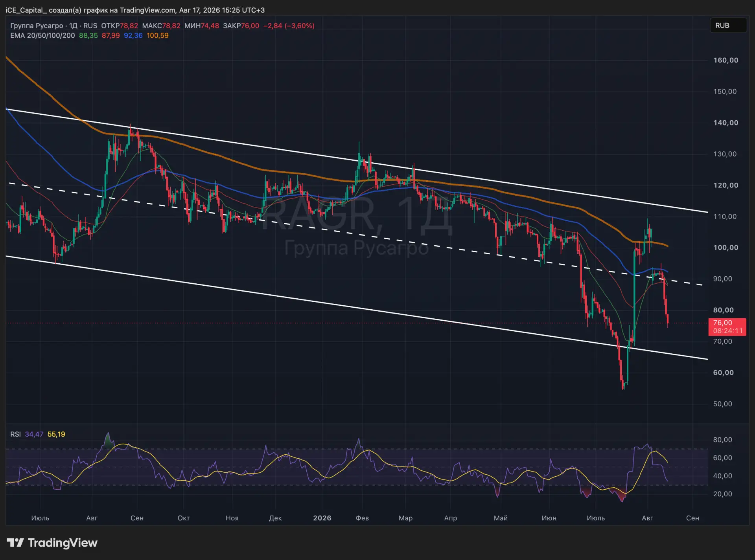Click 90,00 on the price scale
This screenshot has height=560, width=755.
[723, 279]
